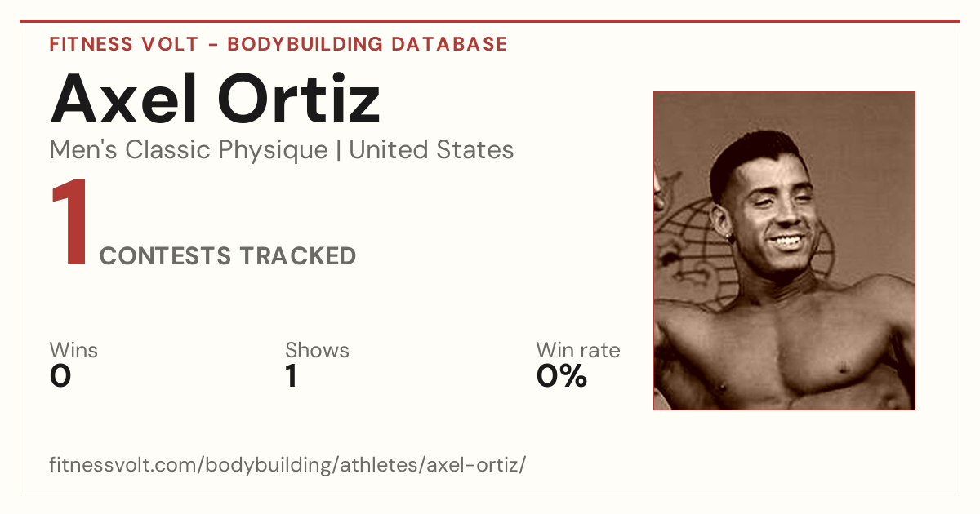Click the red line above the header

point(490,21)
